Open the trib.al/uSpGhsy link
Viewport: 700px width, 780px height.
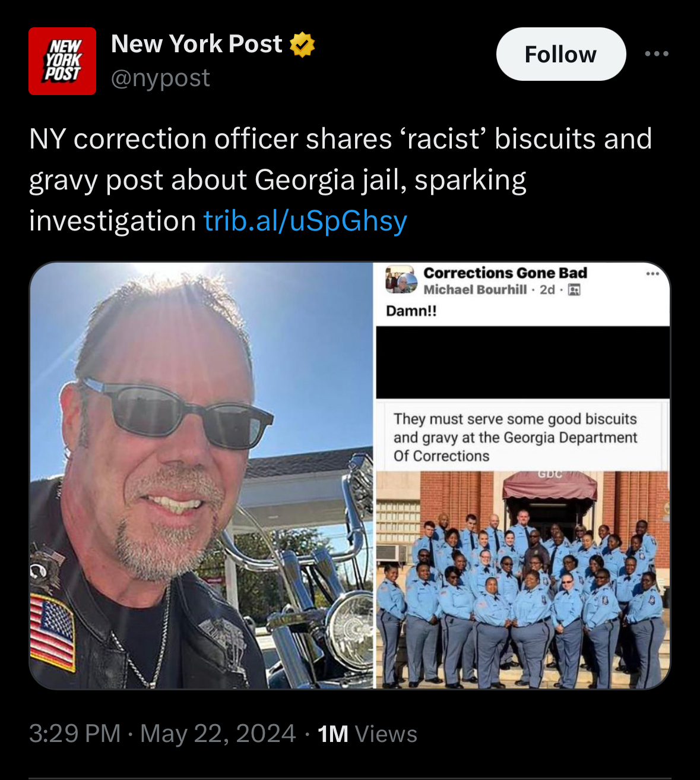pos(305,221)
